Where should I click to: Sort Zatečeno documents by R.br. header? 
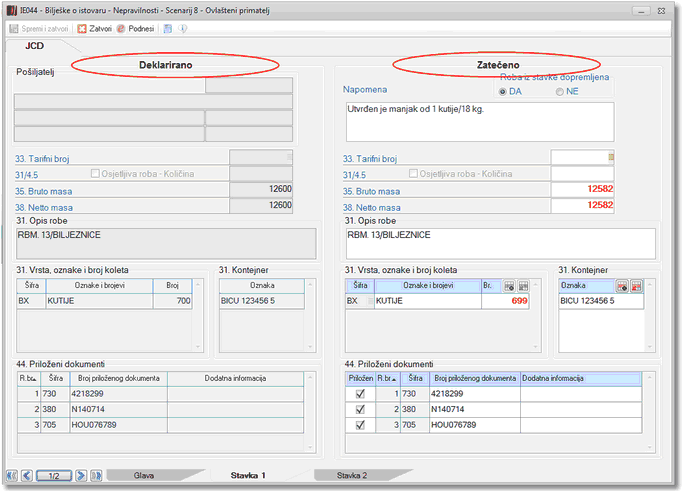click(x=387, y=378)
